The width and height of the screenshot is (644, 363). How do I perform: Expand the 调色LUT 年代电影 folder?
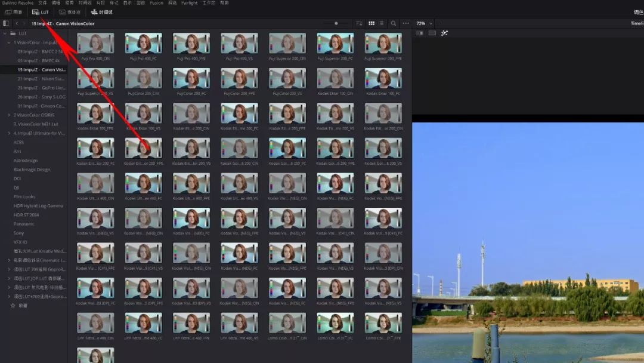coord(9,287)
